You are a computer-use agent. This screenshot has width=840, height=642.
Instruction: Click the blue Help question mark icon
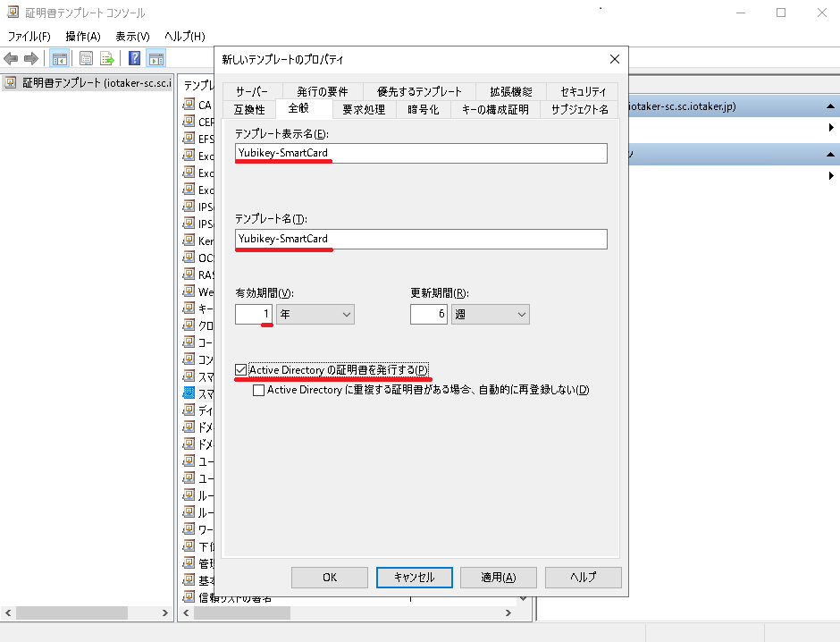[x=134, y=59]
